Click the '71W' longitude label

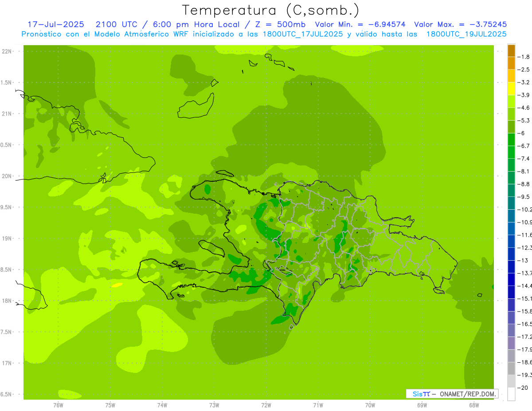[x=318, y=405]
